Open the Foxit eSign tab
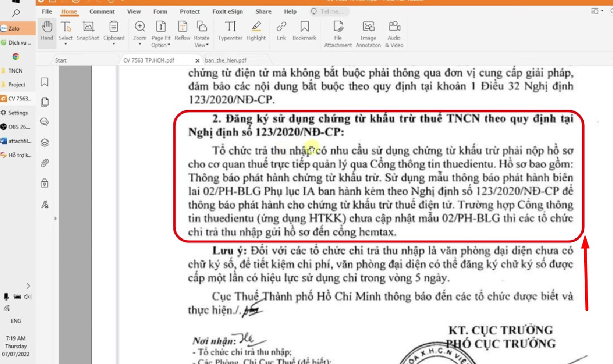Screen dimensions: 613x364 pyautogui.click(x=228, y=11)
